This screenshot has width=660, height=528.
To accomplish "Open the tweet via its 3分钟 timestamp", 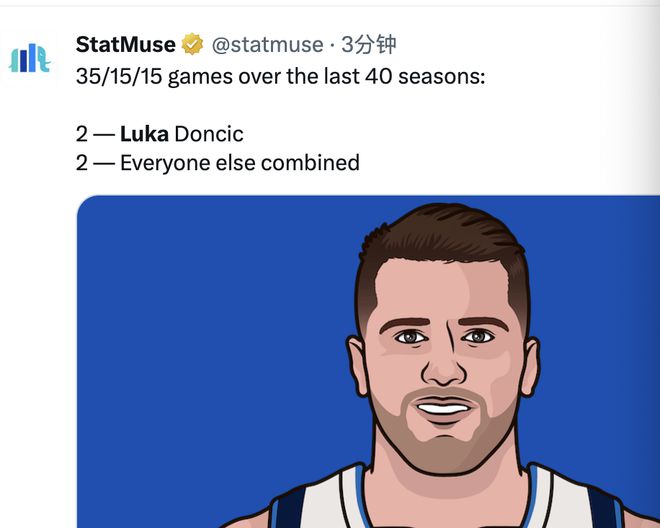I will (x=368, y=45).
